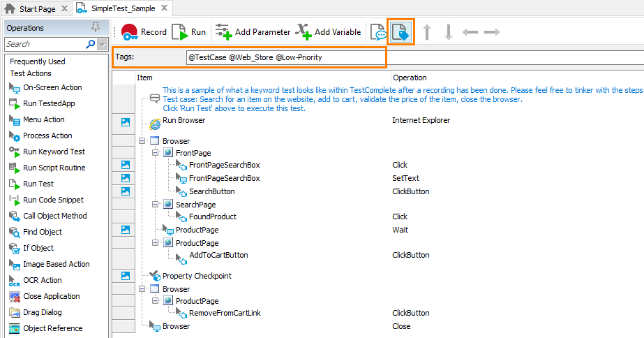644x338 pixels.
Task: Select OCR Action operation
Action: [42, 280]
